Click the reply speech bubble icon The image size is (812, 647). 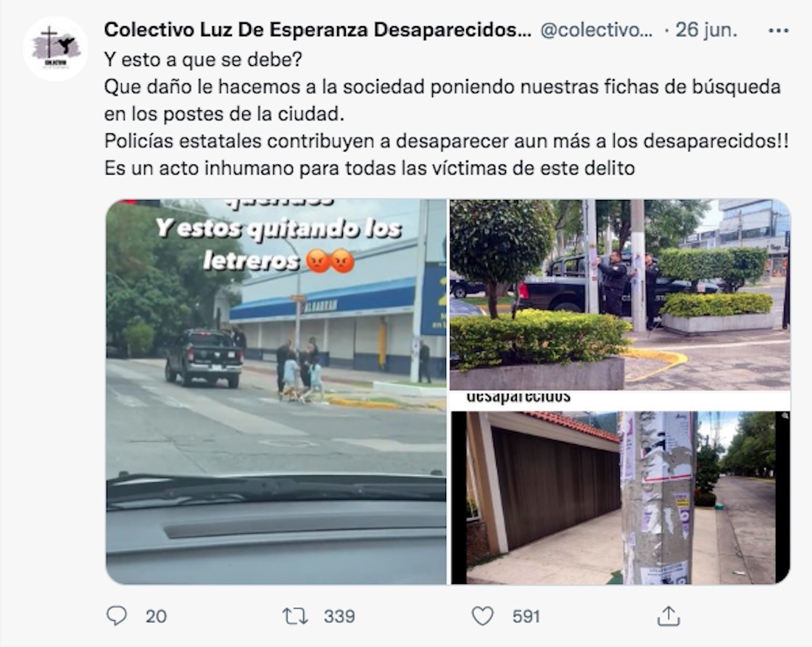coord(117,616)
